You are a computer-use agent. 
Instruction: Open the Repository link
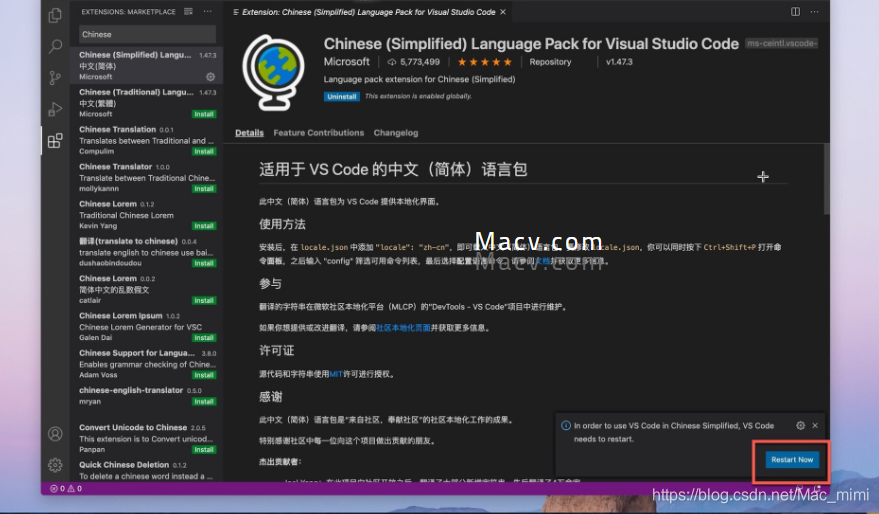pos(550,62)
